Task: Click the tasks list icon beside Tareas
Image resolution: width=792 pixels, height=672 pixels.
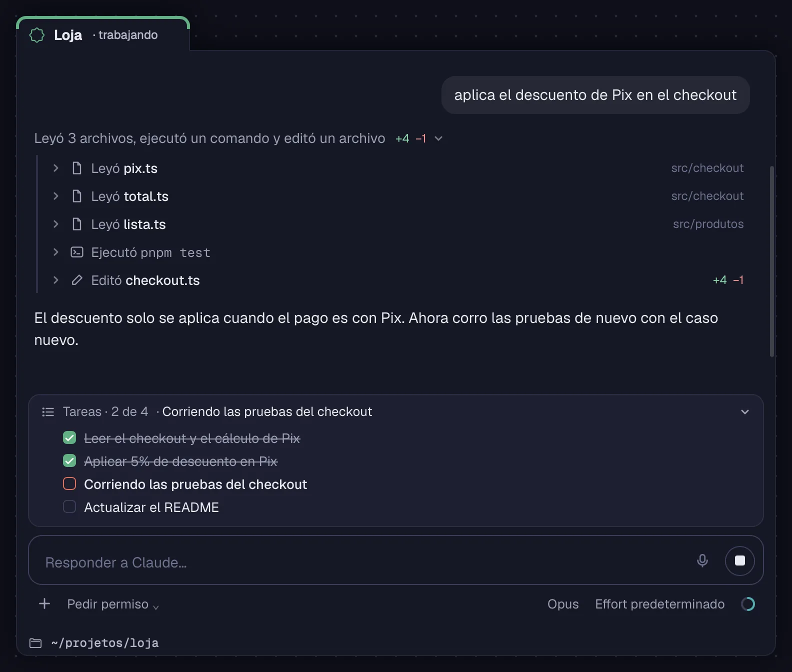Action: click(x=48, y=412)
